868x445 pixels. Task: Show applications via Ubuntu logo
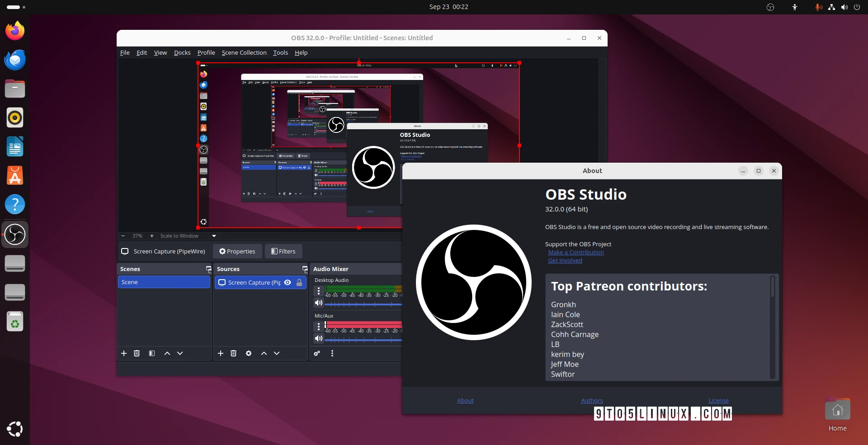pos(15,429)
